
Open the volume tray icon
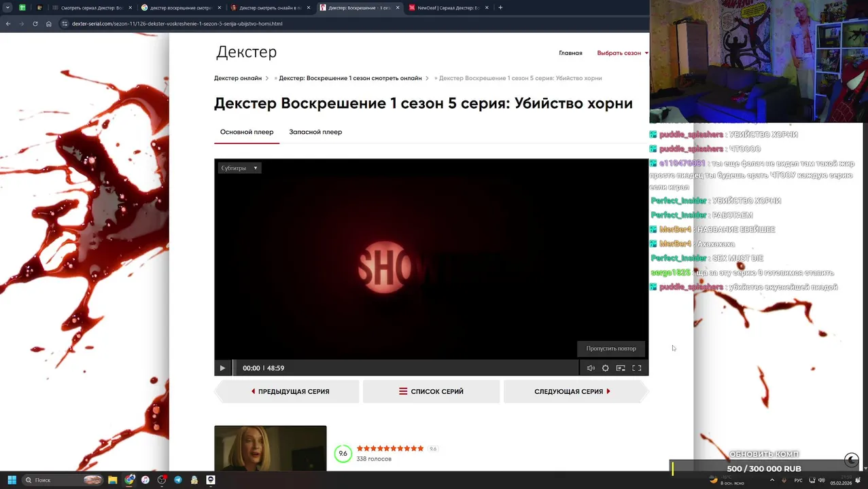[x=821, y=480]
